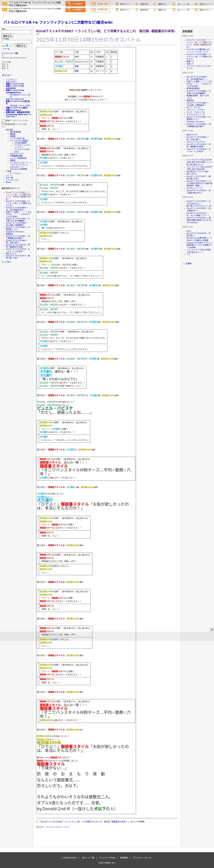Open 直轄バトルロイヤル(無印) link
Viewport: 214px width, 868px height.
click(16, 108)
